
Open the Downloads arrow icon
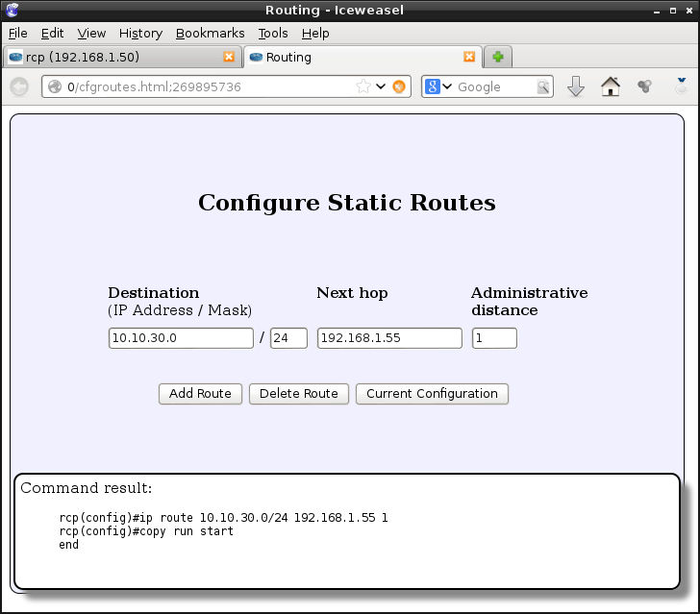576,86
